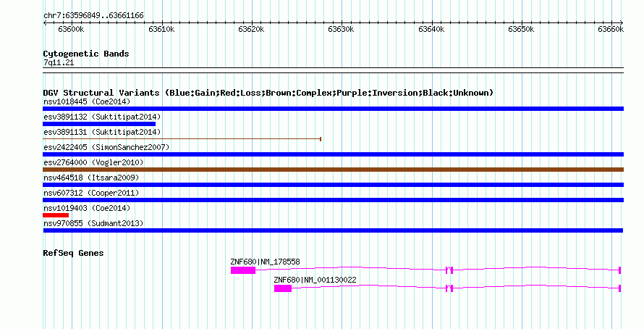
Task: Click the brown complex bar for esv2764000
Action: (x=333, y=170)
